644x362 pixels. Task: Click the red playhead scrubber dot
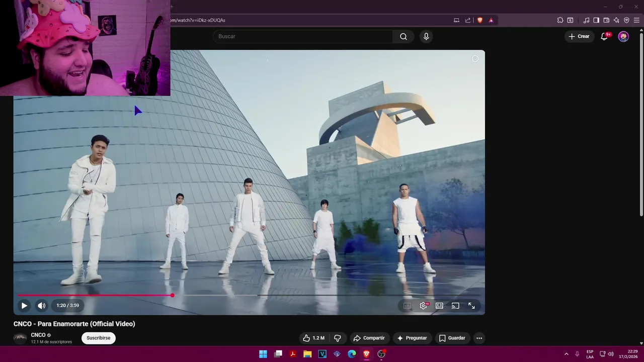[x=172, y=295]
